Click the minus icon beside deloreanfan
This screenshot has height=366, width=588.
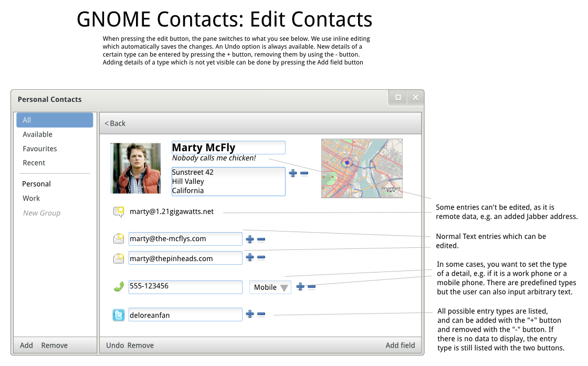261,314
